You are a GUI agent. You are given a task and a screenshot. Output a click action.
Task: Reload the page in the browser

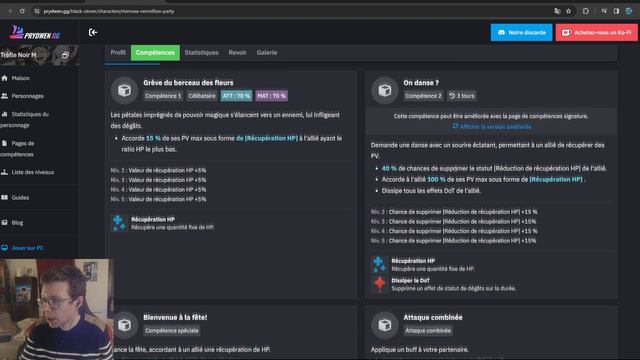(22, 11)
